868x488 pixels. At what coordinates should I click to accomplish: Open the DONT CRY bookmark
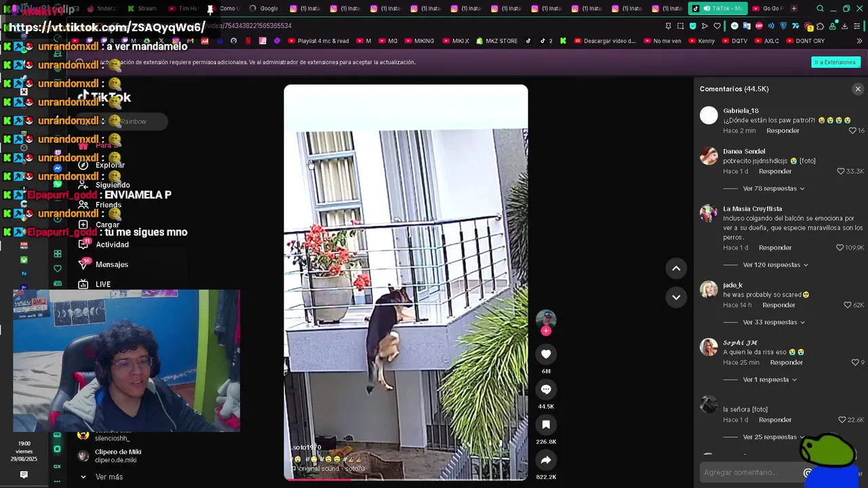[x=806, y=41]
